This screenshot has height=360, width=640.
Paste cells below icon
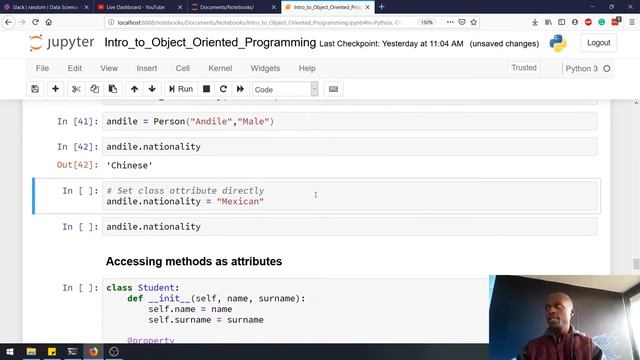pyautogui.click(x=113, y=89)
